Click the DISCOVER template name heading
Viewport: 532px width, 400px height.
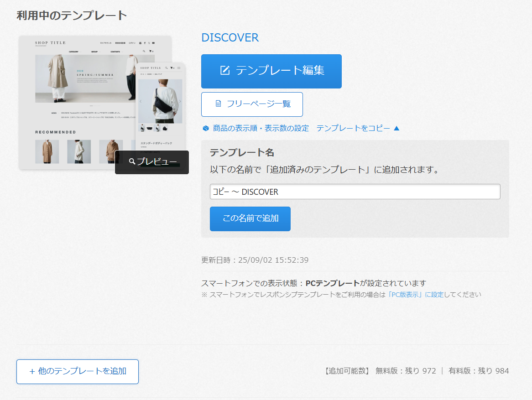[230, 37]
